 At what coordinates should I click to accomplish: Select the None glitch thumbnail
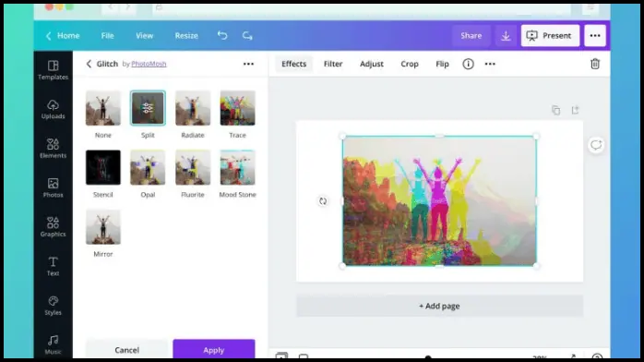point(103,108)
